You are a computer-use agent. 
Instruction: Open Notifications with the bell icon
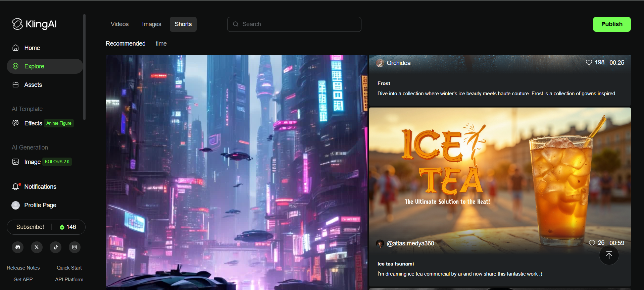click(x=16, y=187)
